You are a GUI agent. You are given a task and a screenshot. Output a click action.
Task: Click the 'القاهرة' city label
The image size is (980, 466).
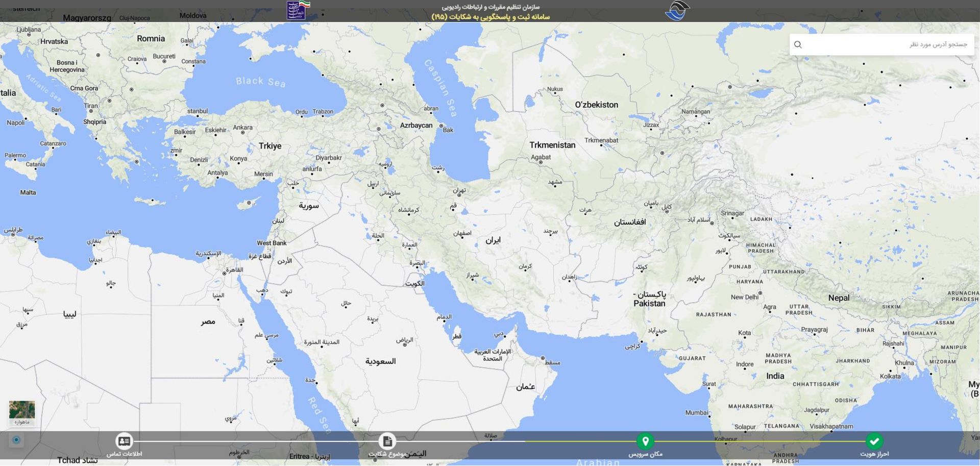[x=234, y=269]
